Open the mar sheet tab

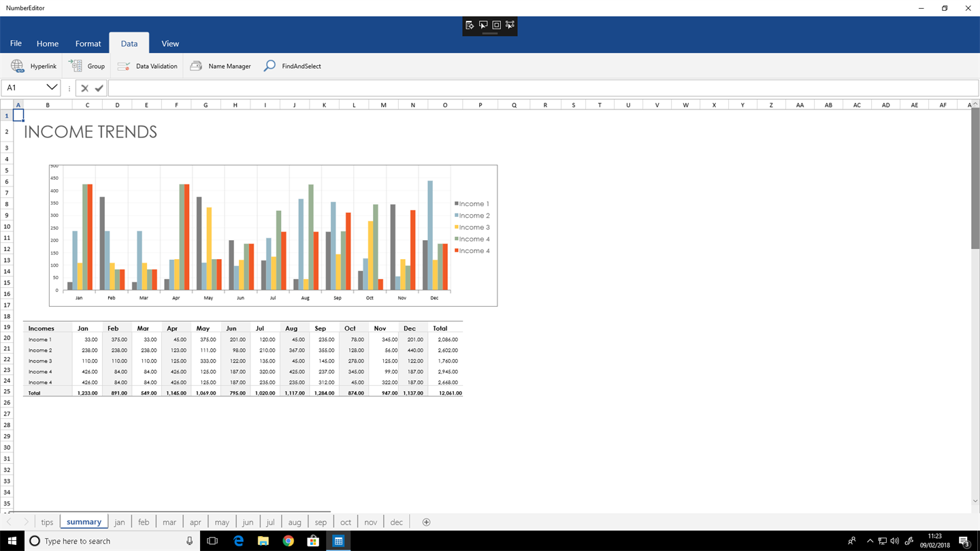169,522
